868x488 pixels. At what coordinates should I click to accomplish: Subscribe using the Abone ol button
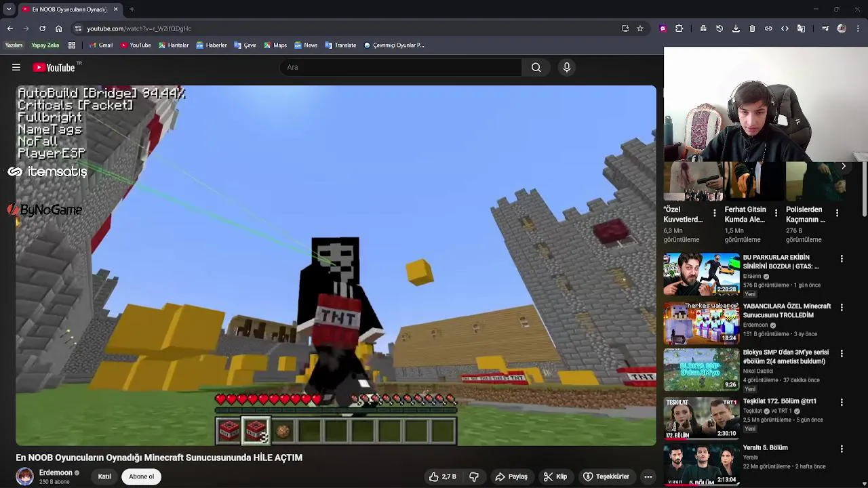(x=142, y=476)
